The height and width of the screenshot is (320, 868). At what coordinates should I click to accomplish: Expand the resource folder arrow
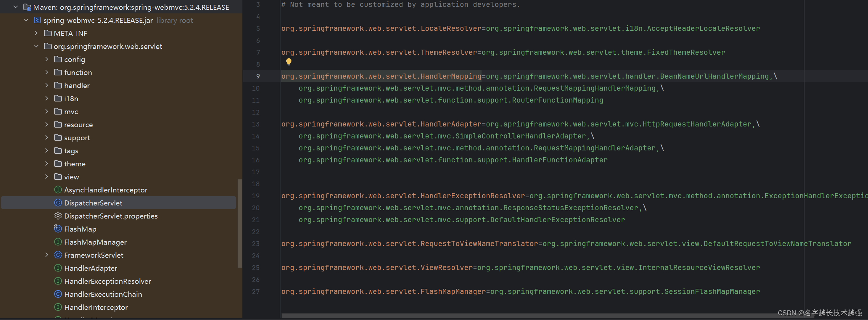click(47, 125)
